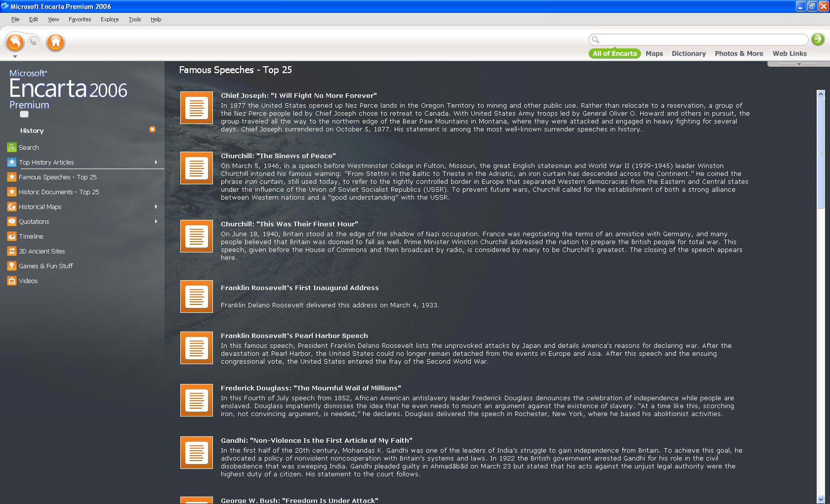Click the green Go search arrow
This screenshot has width=830, height=504.
[818, 39]
